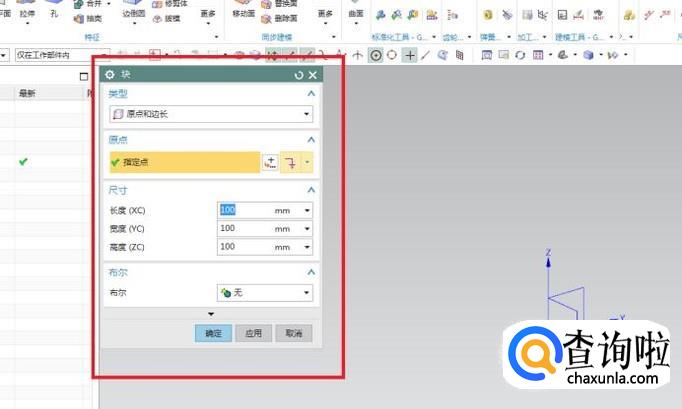The height and width of the screenshot is (409, 682).
Task: Click the 应用 apply button
Action: [x=254, y=333]
